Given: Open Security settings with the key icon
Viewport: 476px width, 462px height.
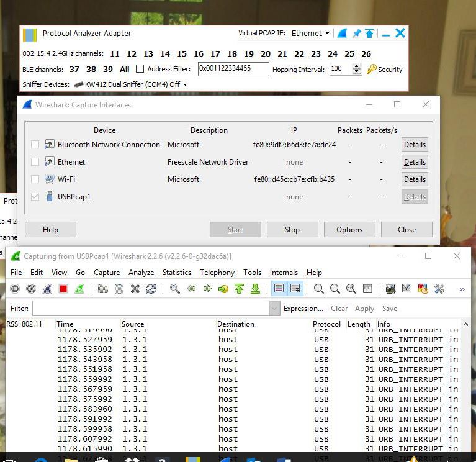Looking at the screenshot, I should (x=384, y=70).
